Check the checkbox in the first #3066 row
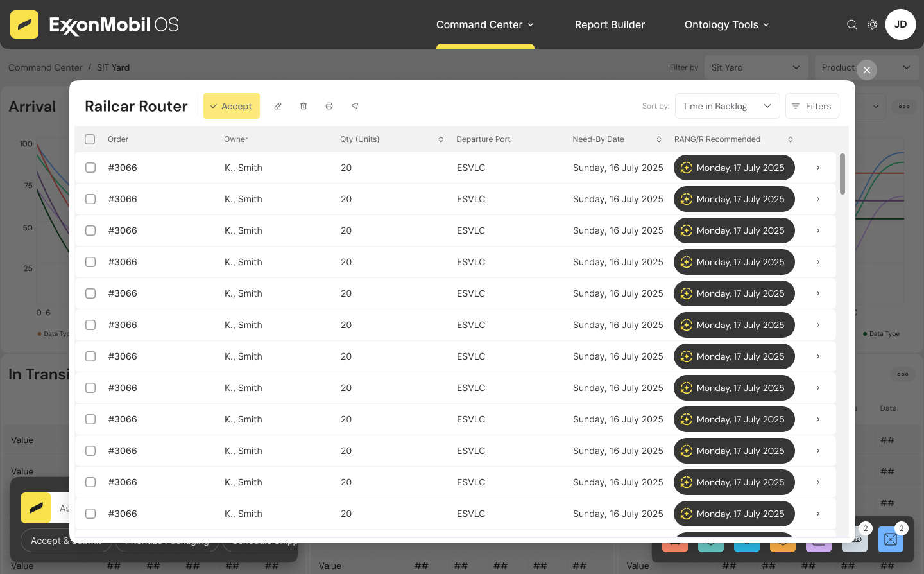The height and width of the screenshot is (574, 924). 90,168
